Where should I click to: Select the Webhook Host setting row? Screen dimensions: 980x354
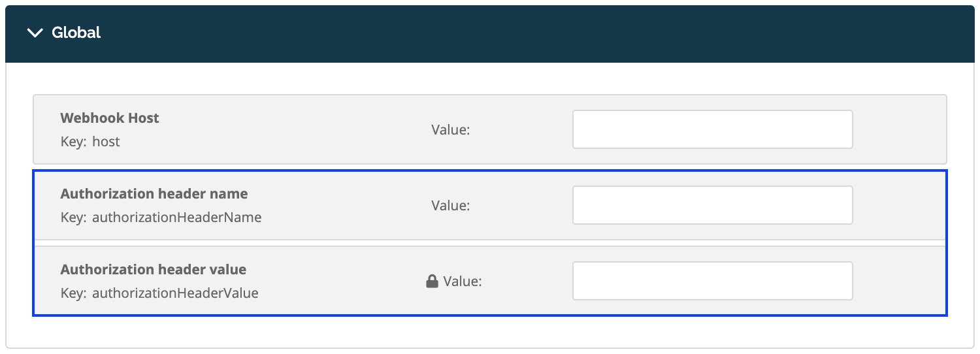[x=490, y=129]
